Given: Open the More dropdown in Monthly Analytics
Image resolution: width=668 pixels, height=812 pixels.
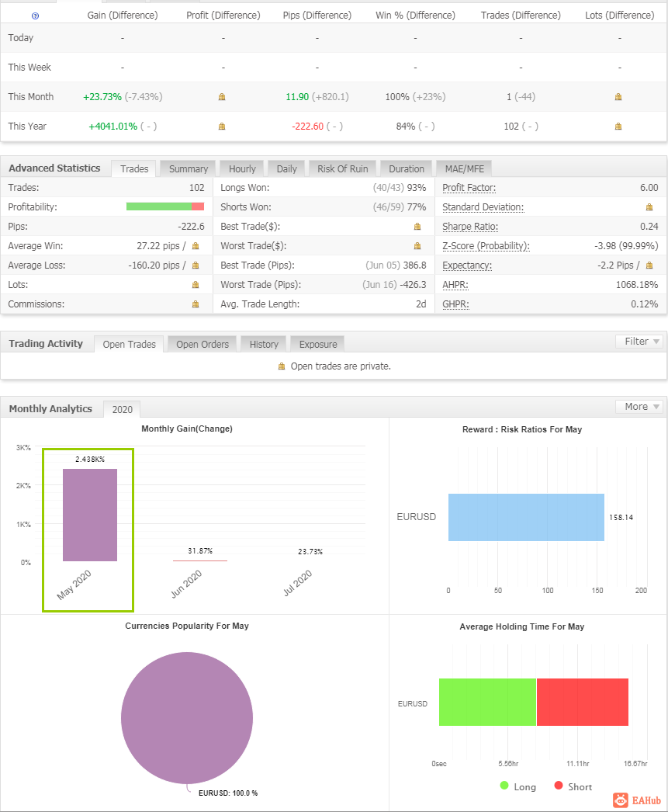Looking at the screenshot, I should click(x=639, y=407).
